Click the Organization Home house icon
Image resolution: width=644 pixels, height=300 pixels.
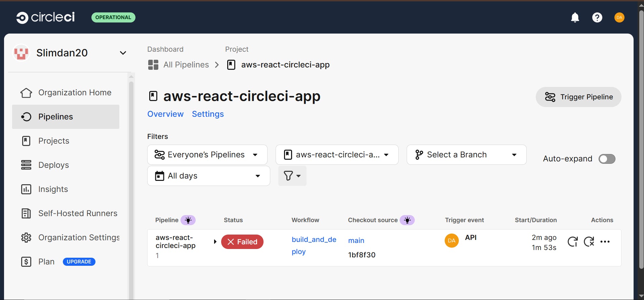pyautogui.click(x=26, y=93)
